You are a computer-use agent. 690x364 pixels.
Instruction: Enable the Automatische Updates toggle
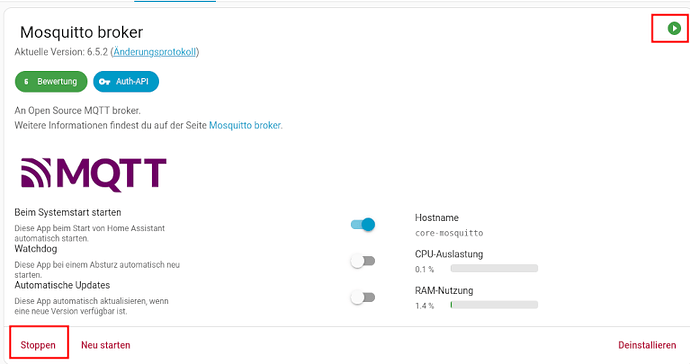[x=363, y=298]
